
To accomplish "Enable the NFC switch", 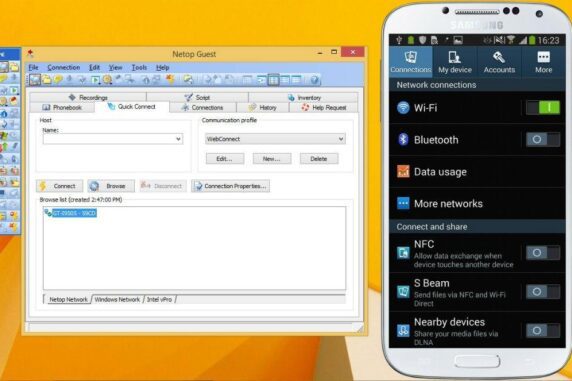I will (543, 253).
